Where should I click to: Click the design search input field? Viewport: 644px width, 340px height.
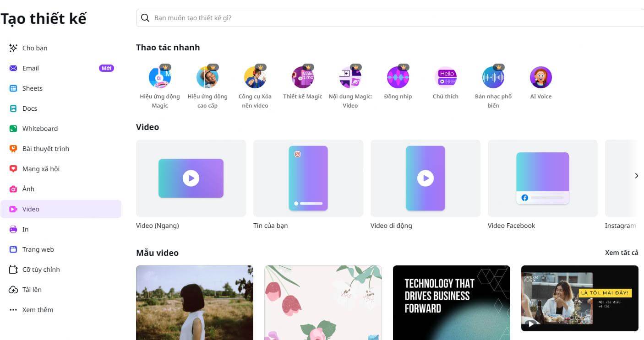tap(389, 18)
